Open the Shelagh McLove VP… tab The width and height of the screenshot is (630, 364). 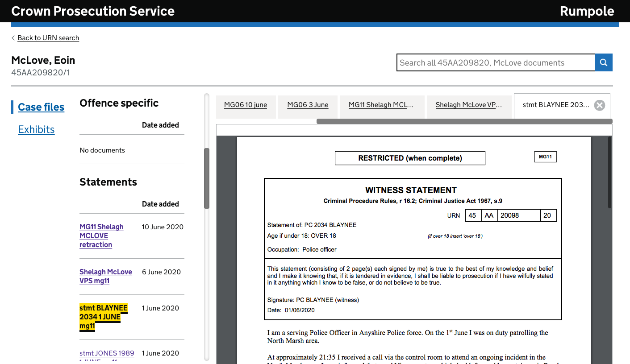click(x=468, y=105)
